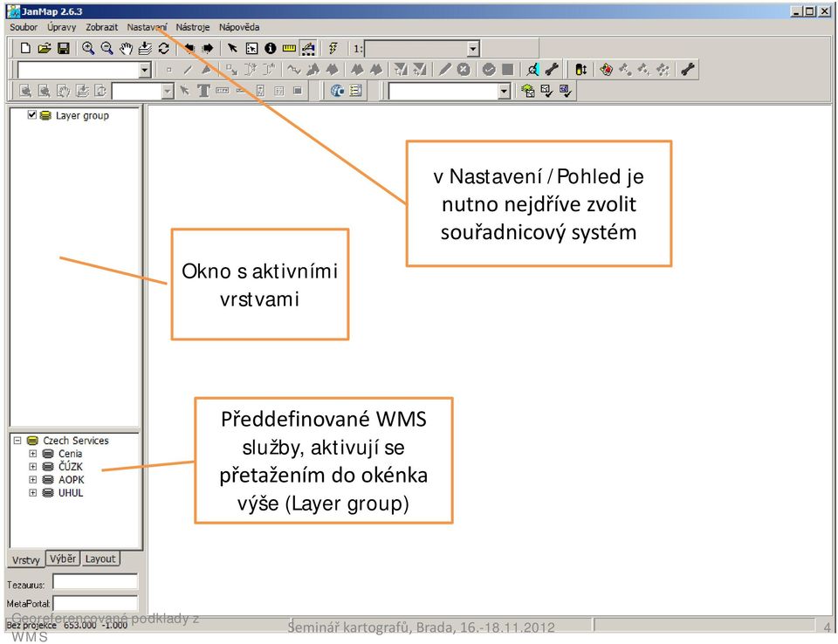
Task: Save project with the floppy disk icon
Action: pos(64,48)
